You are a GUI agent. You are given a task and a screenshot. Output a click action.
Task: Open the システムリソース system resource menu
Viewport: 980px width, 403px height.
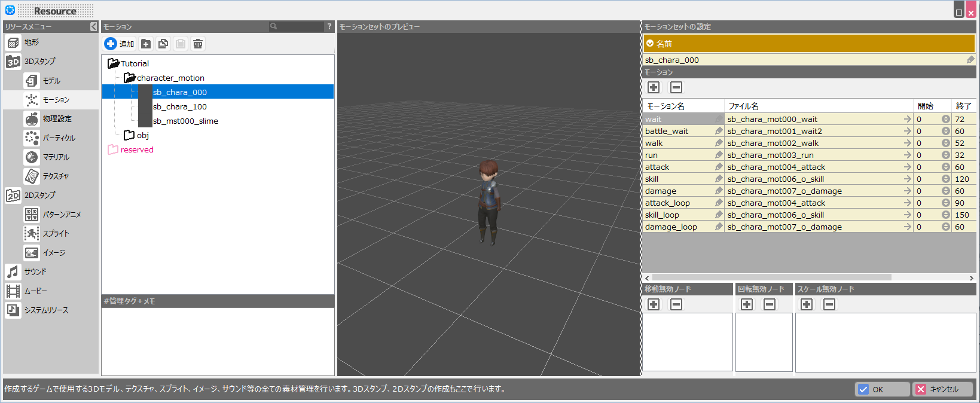(x=45, y=310)
